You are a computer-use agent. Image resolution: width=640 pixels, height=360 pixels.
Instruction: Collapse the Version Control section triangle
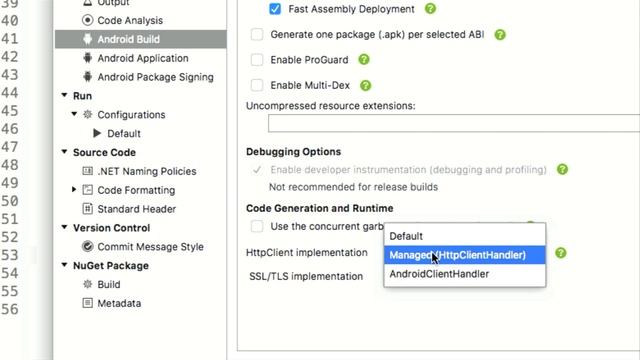tap(64, 227)
